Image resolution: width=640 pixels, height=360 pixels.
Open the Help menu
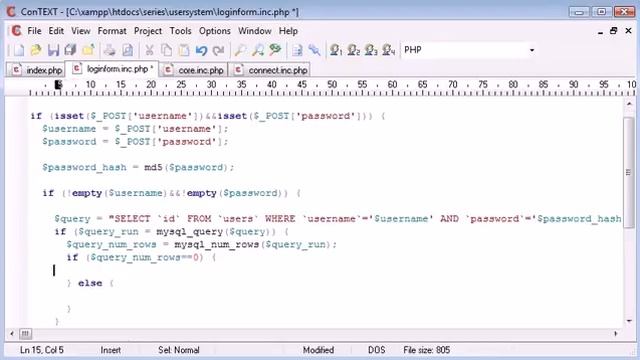coord(288,31)
